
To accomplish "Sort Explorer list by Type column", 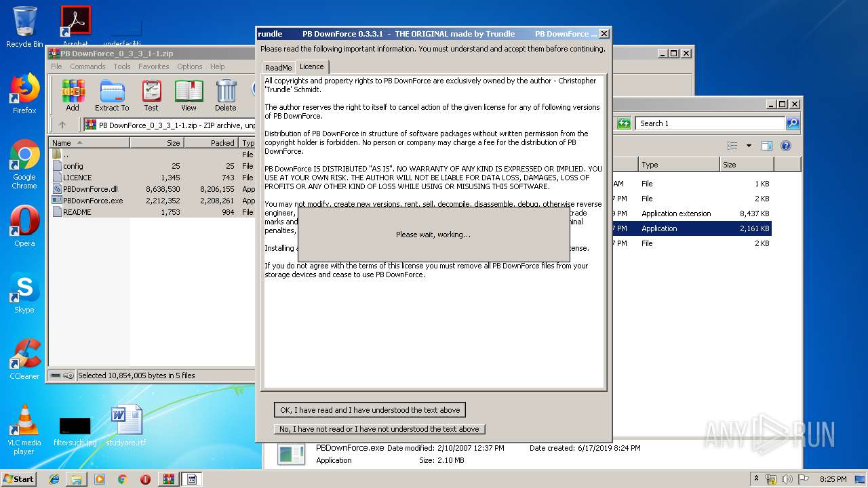I will pyautogui.click(x=679, y=165).
